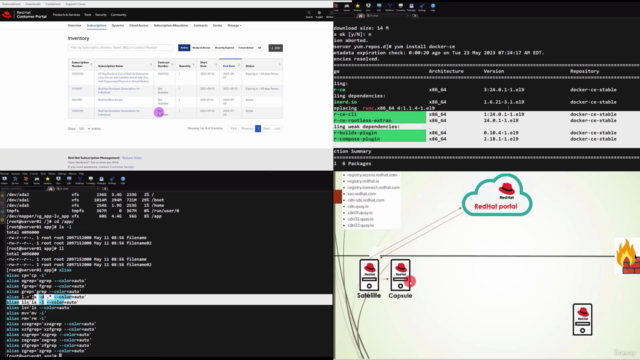Screen dimensions: 640x360
Task: Focus the Filter by Subscription input field
Action: [120, 48]
